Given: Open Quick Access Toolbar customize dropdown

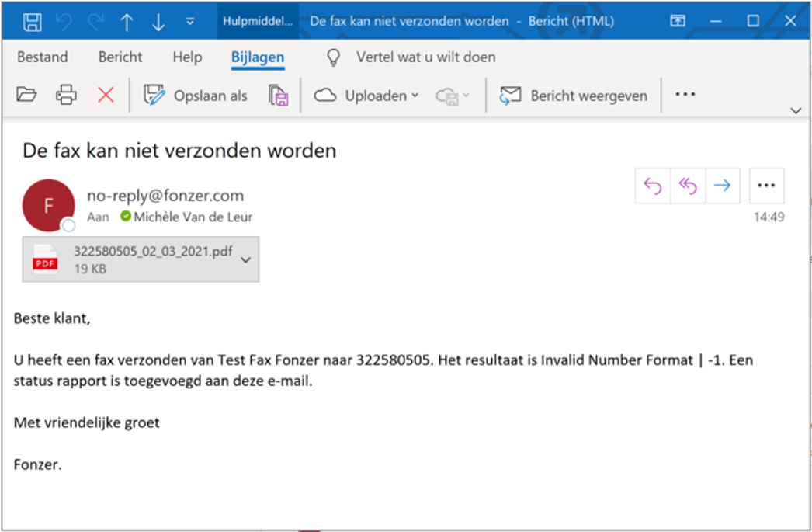Looking at the screenshot, I should (x=190, y=22).
